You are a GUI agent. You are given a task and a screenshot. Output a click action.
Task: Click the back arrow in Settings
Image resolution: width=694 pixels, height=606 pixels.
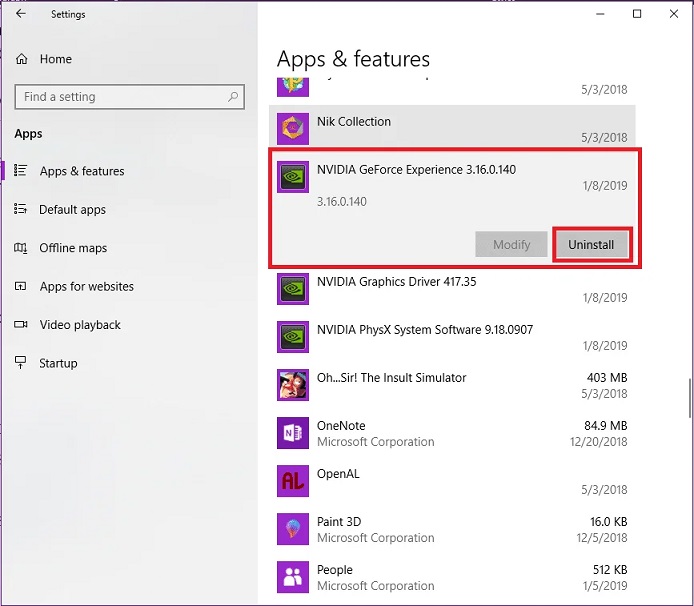coord(21,14)
